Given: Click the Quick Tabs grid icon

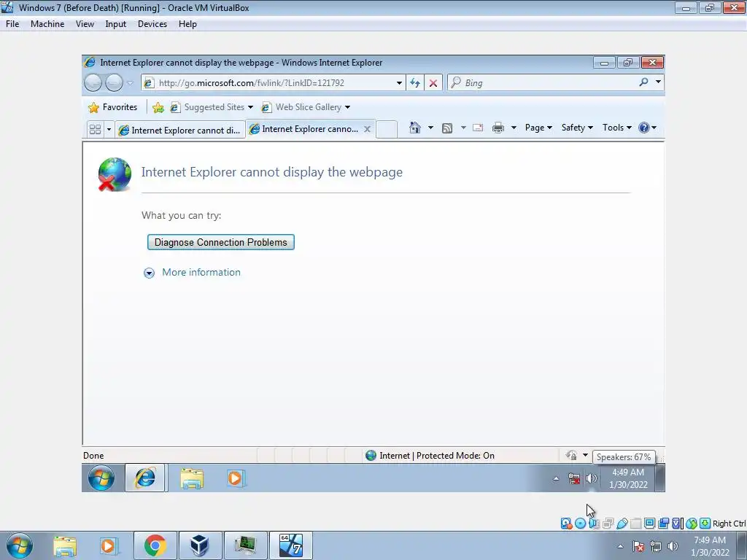Looking at the screenshot, I should 96,129.
